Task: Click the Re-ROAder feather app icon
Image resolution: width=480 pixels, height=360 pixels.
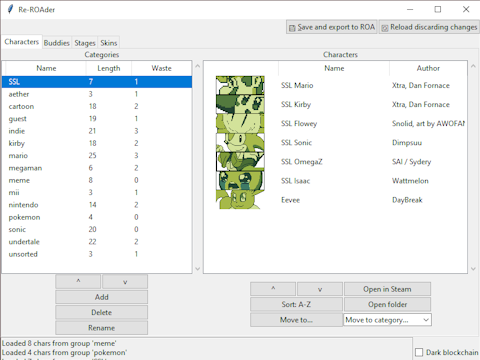Action: 11,9
